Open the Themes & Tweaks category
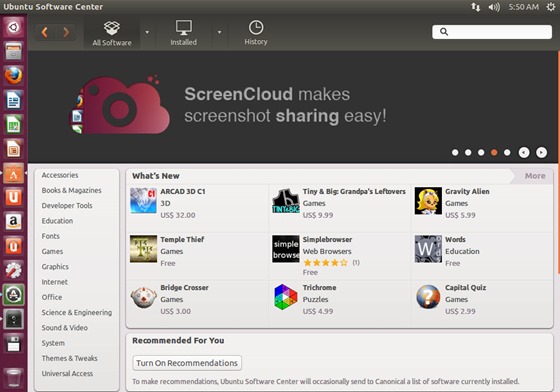 [x=69, y=358]
